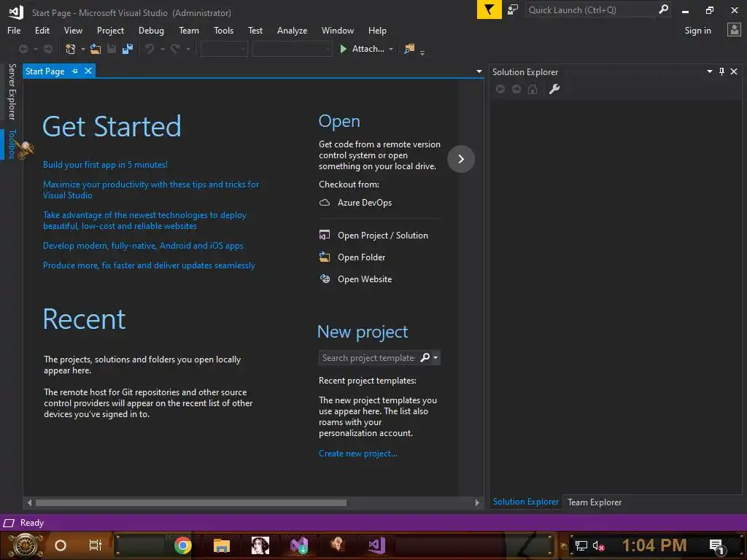Switch to the Team Explorer tab

pyautogui.click(x=595, y=502)
